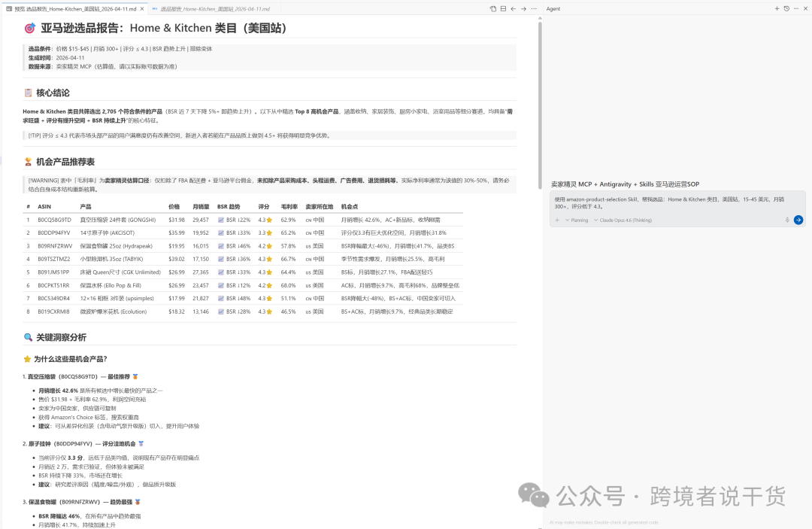Image resolution: width=812 pixels, height=529 pixels.
Task: Click ASIN cell B09TSZTMZ2
Action: [x=54, y=259]
